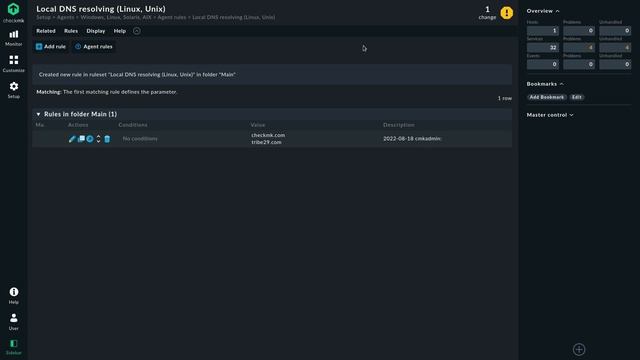Open the Display menu

tap(96, 31)
